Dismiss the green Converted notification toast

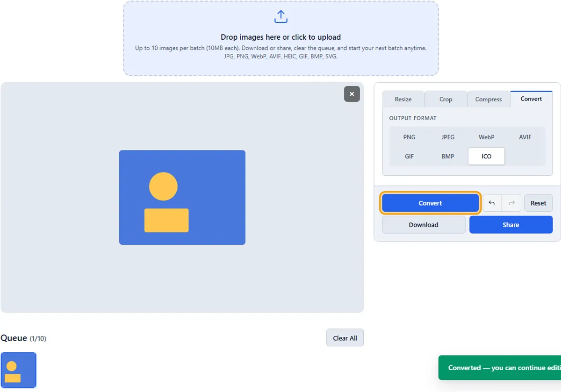500,368
